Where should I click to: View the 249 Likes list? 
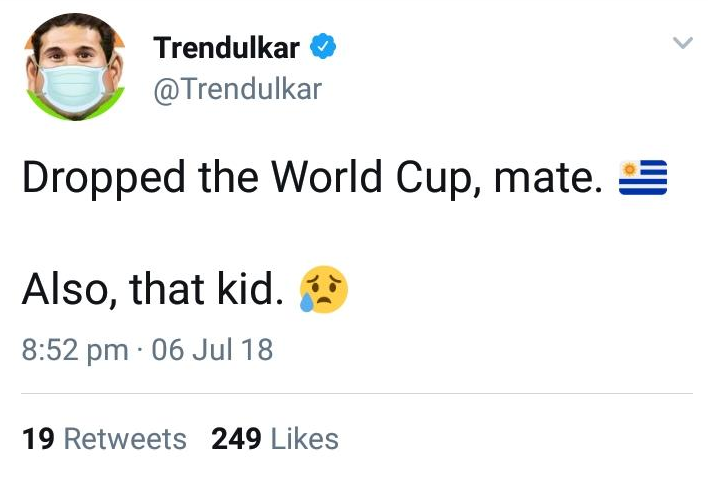(x=275, y=438)
